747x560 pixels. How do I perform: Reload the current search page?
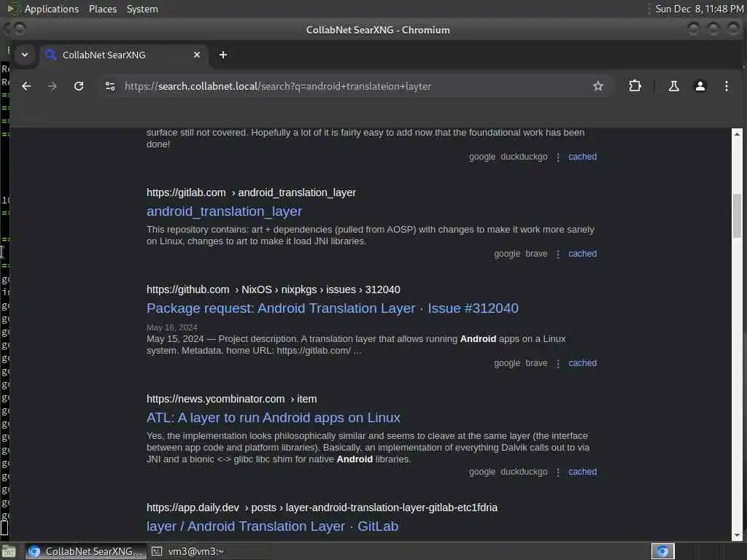coord(79,86)
